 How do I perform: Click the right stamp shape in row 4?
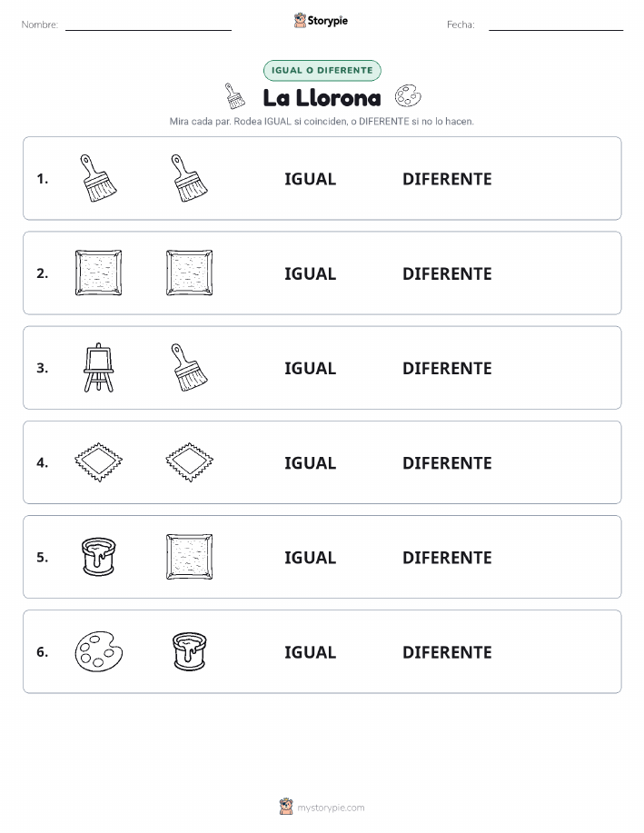pyautogui.click(x=190, y=462)
